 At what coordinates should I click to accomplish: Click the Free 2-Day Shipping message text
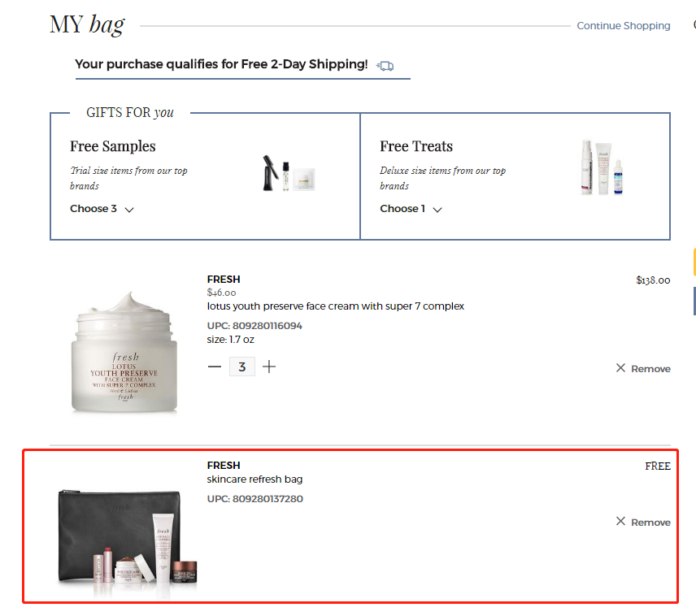[221, 64]
